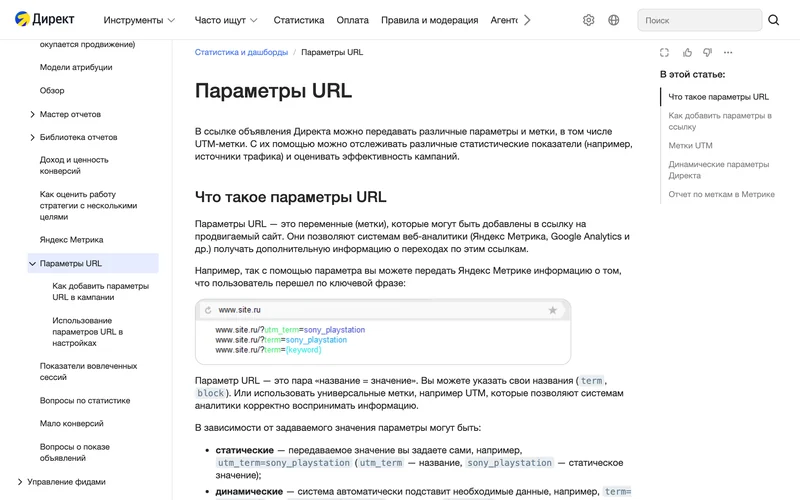Screen dimensions: 800x500
Task: Click the thumbs down icon
Action: pyautogui.click(x=707, y=52)
